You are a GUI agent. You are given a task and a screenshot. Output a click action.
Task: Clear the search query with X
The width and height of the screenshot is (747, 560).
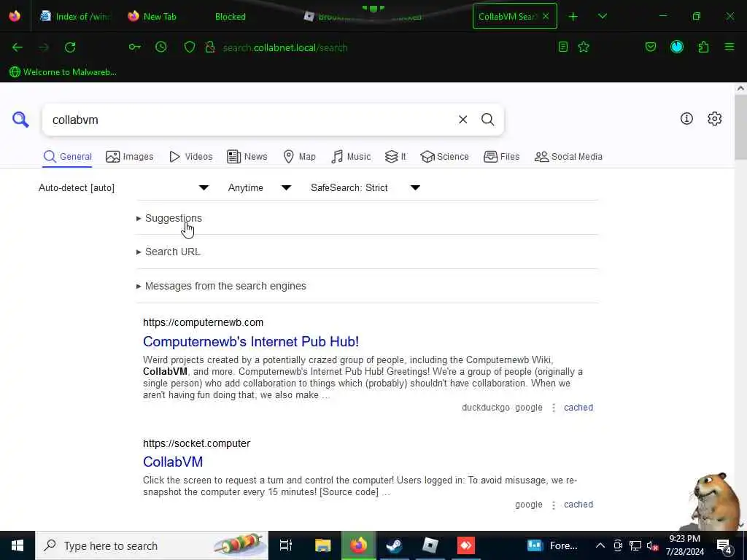tap(462, 120)
